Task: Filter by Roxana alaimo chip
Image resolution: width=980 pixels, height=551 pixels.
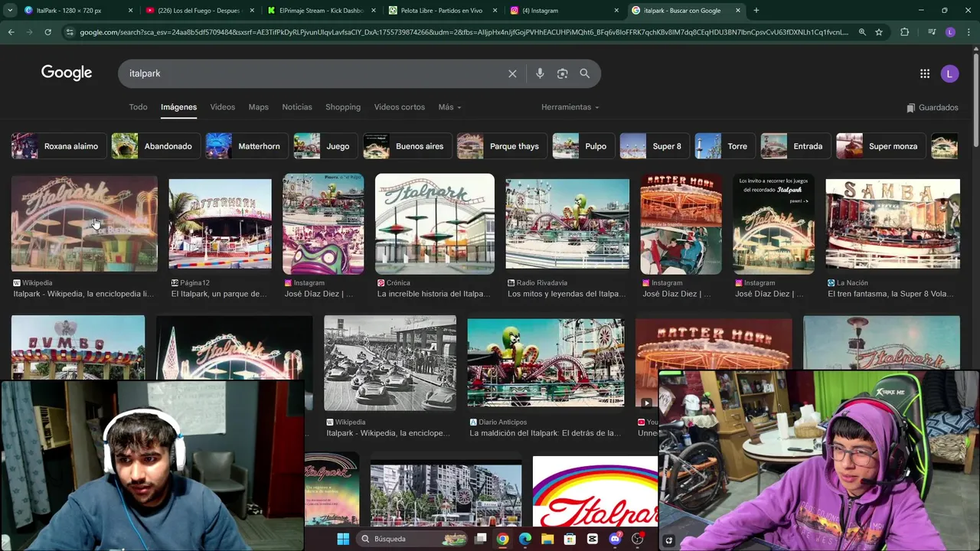Action: 57,146
